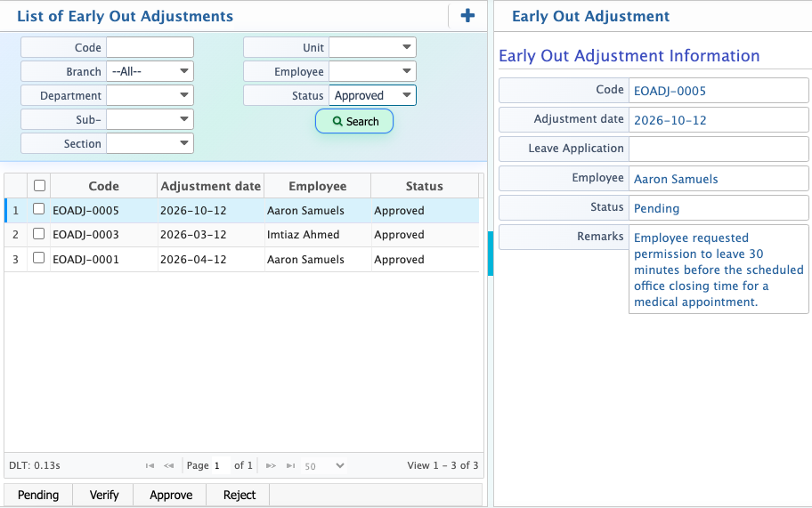The height and width of the screenshot is (508, 812).
Task: Go to first page of grid
Action: click(150, 465)
